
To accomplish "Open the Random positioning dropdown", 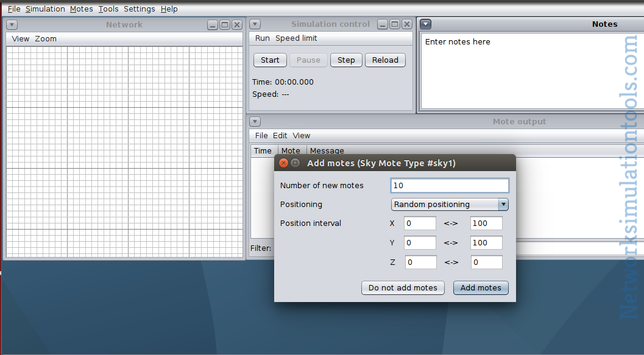I will [x=450, y=205].
